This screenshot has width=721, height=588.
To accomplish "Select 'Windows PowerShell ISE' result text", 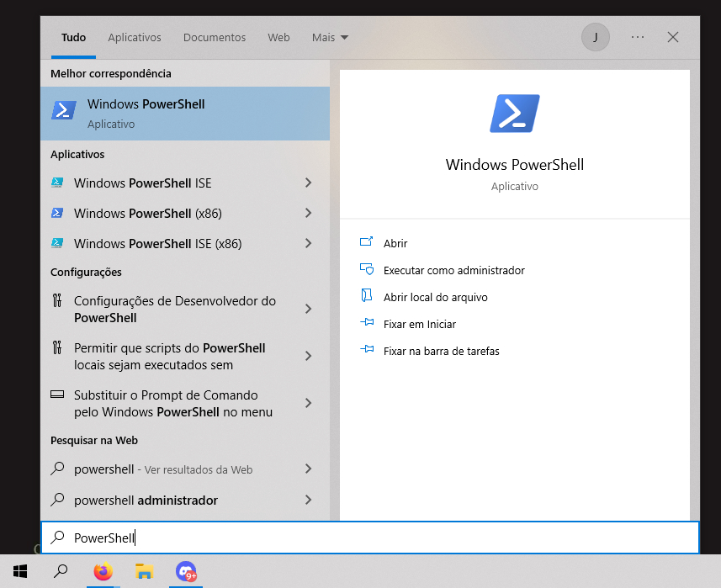I will 142,183.
